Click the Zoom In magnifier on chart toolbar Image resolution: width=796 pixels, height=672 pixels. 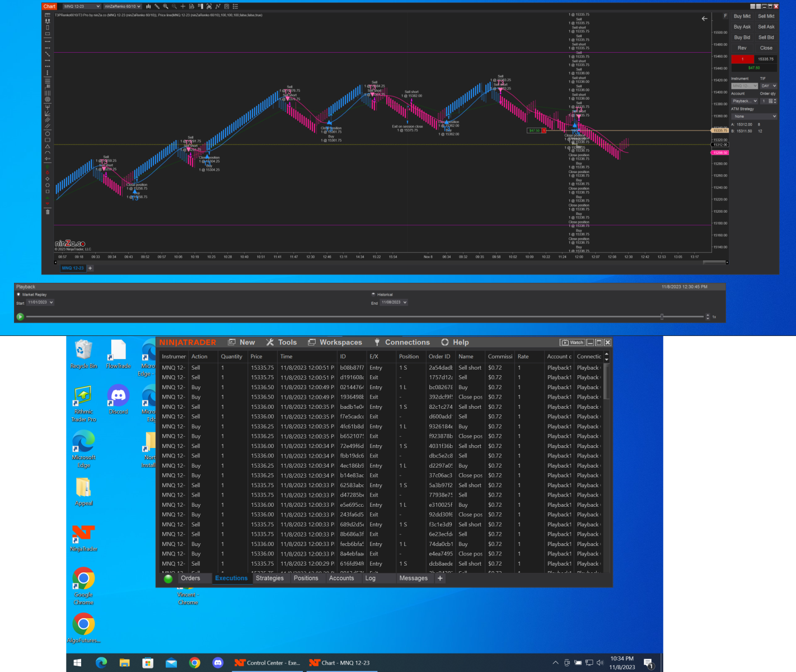click(166, 7)
